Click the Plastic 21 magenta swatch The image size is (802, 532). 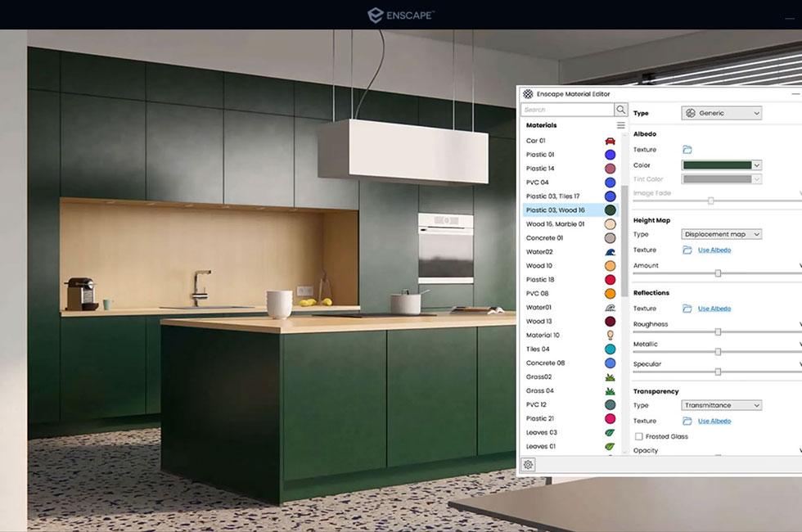611,418
